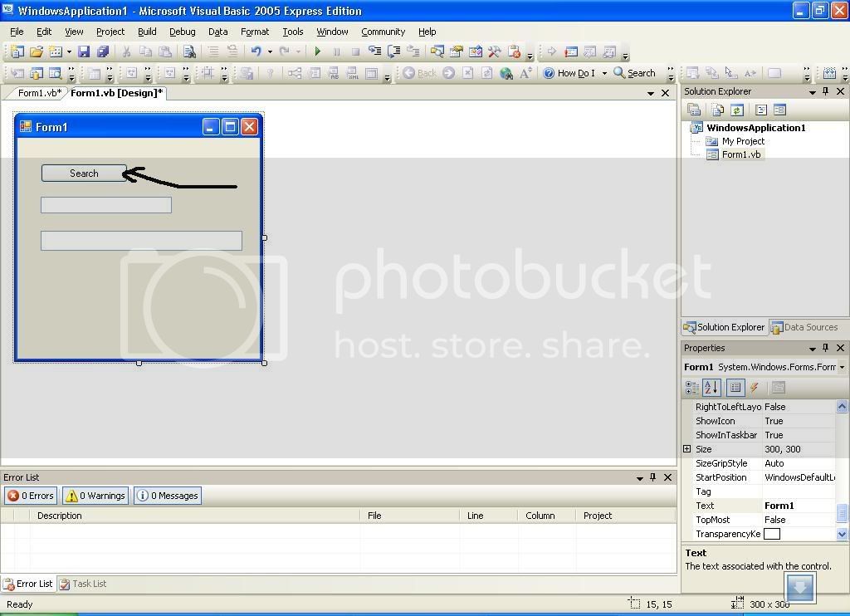Click the TransparencyKey color swatch
The height and width of the screenshot is (616, 850).
772,534
